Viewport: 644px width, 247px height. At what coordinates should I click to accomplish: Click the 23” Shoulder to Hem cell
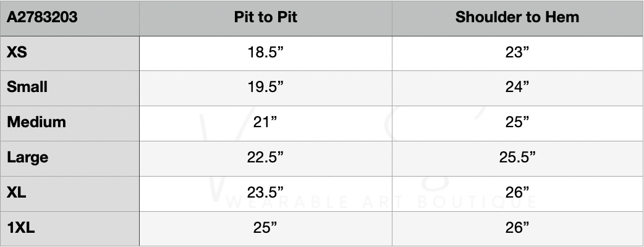(x=517, y=53)
